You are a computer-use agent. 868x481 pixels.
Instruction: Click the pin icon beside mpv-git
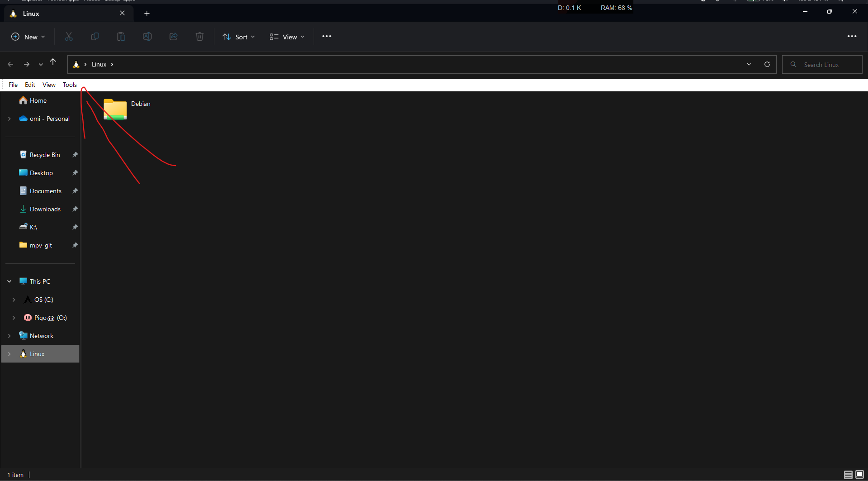pos(75,245)
